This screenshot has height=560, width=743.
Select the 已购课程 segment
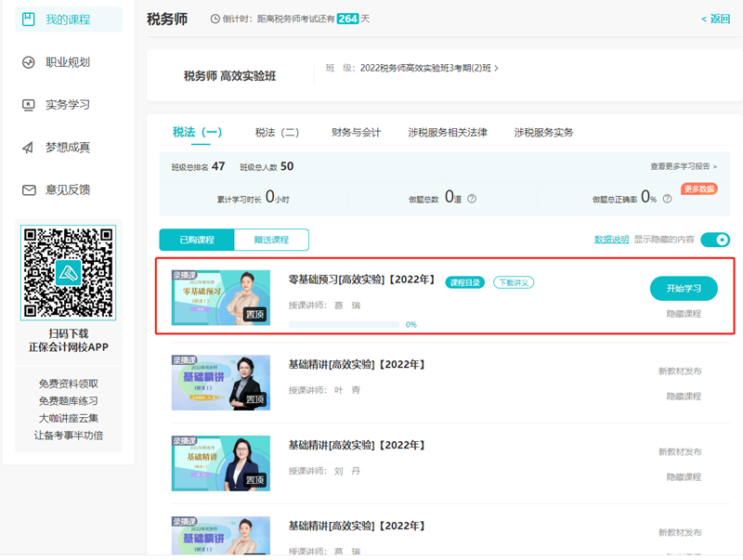click(x=196, y=240)
